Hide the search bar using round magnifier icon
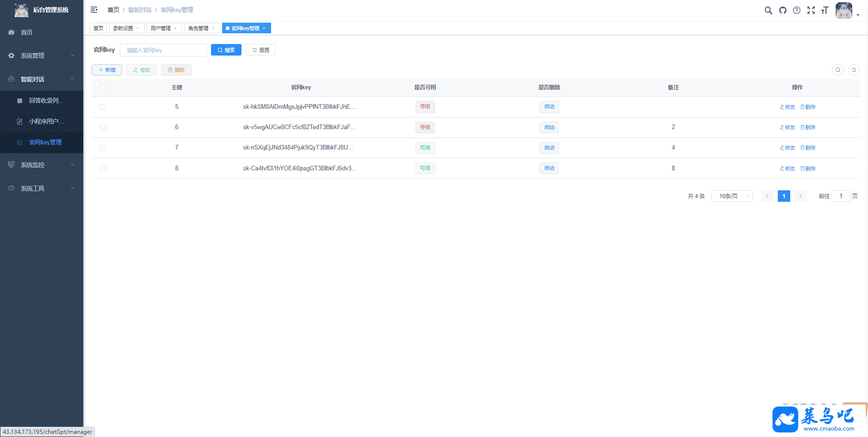 tap(838, 70)
